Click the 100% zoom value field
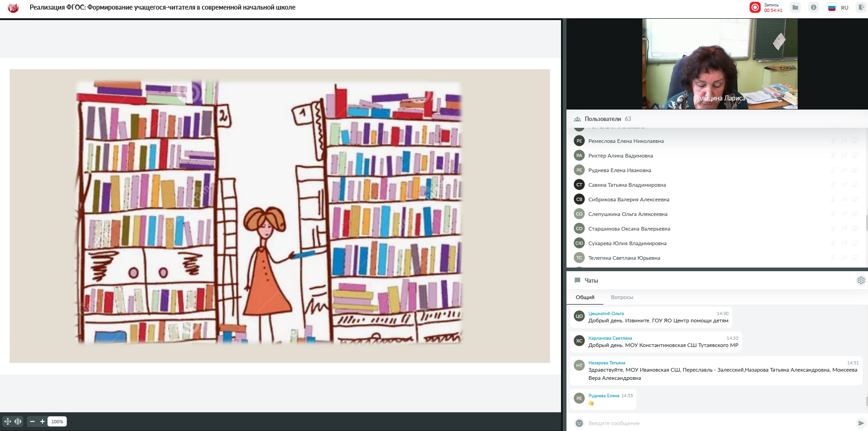The image size is (868, 431). click(x=57, y=421)
